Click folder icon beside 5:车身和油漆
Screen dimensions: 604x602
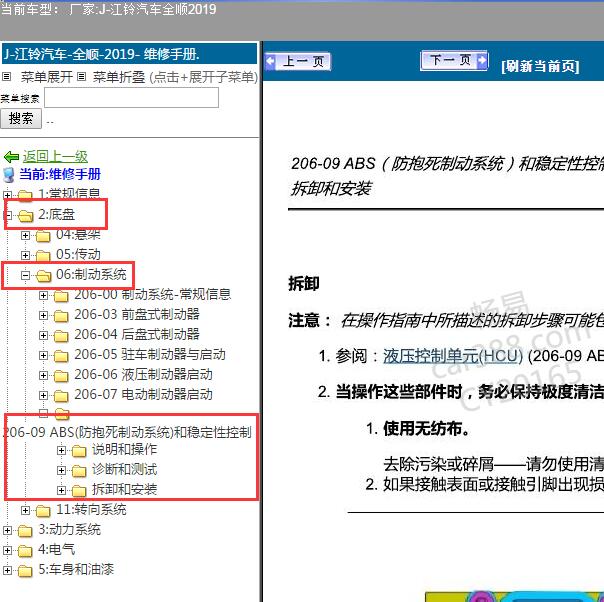25,571
